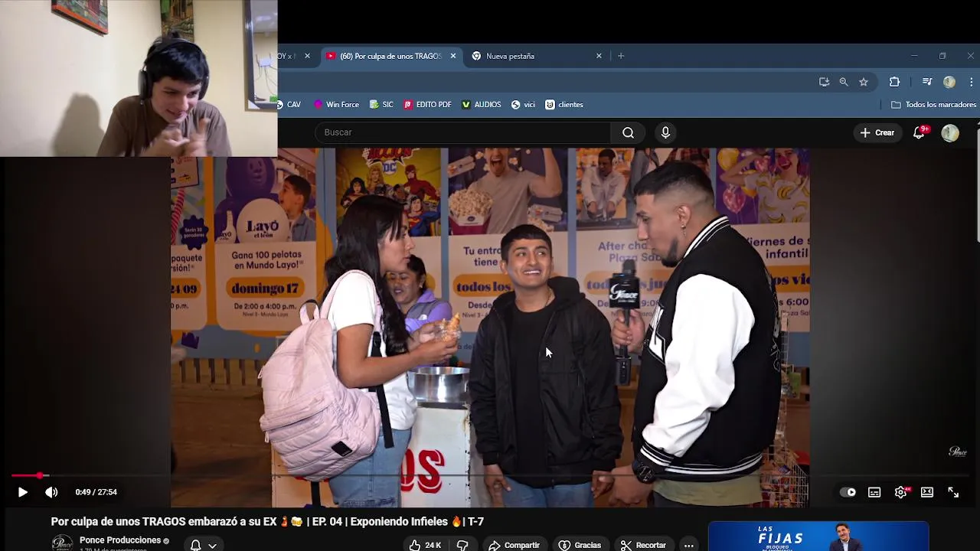
Task: Open the Chrome profile avatar
Action: coord(949,82)
